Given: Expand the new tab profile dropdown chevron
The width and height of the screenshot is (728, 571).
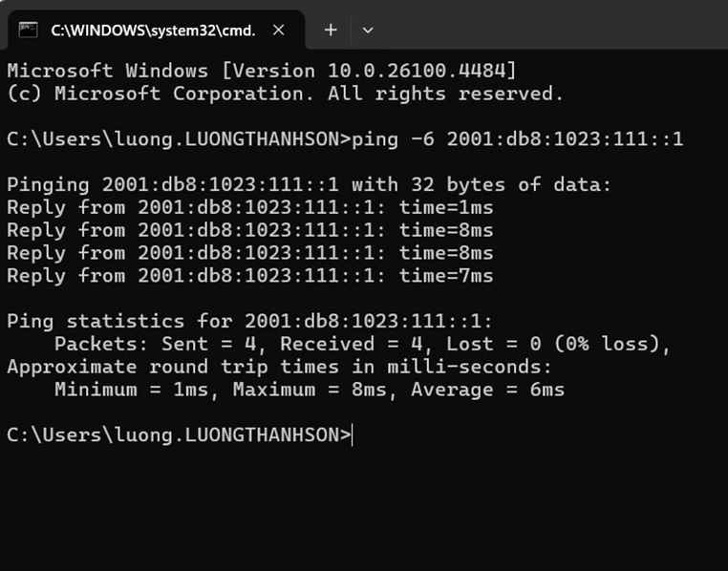Looking at the screenshot, I should pyautogui.click(x=368, y=30).
